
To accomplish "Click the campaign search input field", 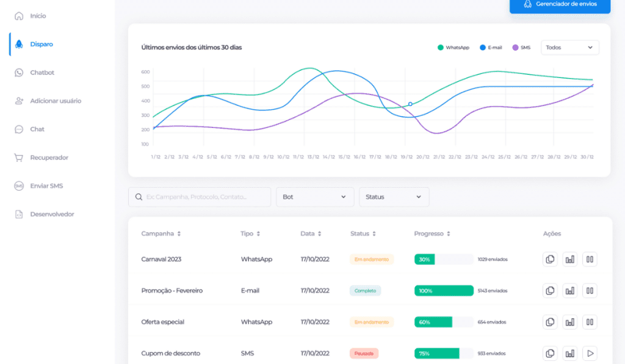I will tap(200, 197).
